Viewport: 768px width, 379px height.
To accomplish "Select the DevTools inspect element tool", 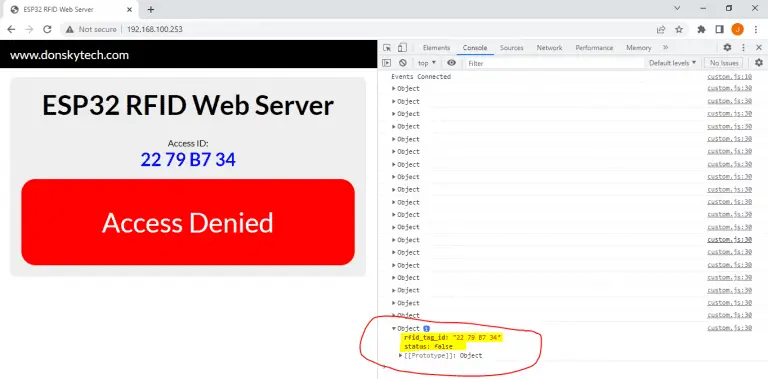I will 387,47.
